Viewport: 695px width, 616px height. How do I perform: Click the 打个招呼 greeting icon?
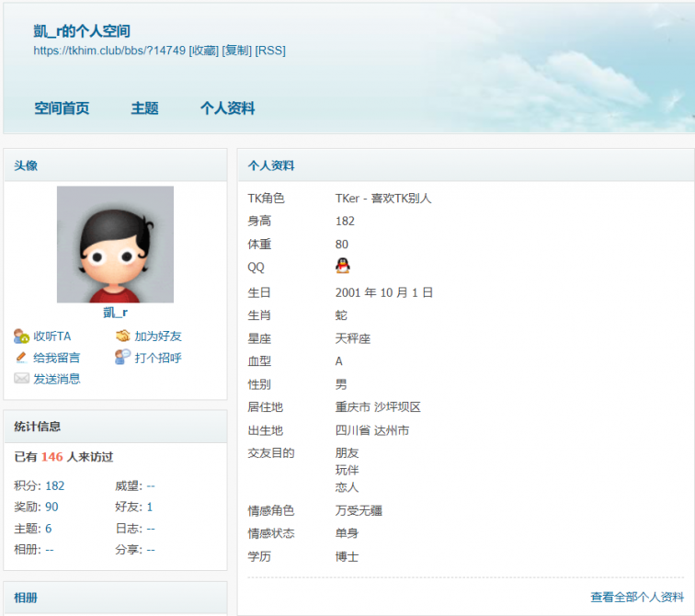click(x=122, y=358)
